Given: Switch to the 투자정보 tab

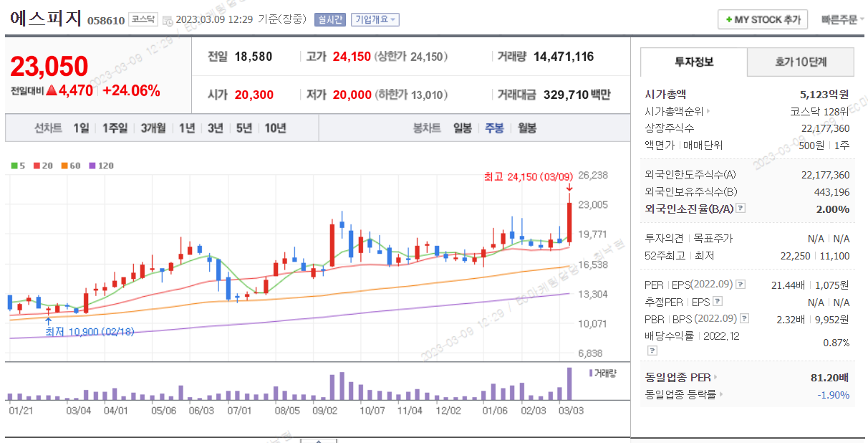Looking at the screenshot, I should coord(694,62).
